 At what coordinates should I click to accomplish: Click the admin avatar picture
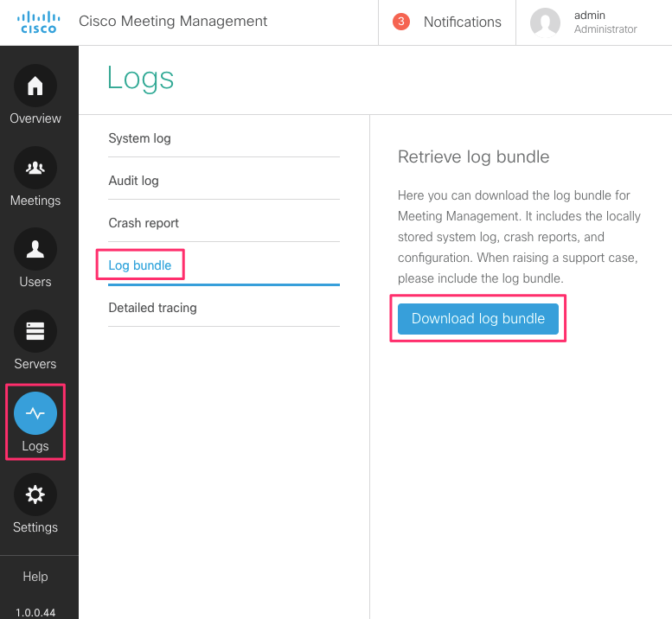tap(545, 22)
